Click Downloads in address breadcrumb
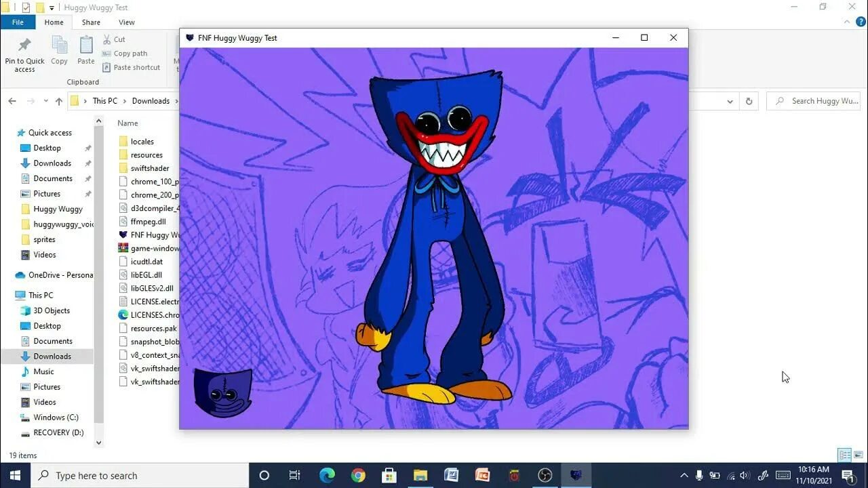 (151, 101)
